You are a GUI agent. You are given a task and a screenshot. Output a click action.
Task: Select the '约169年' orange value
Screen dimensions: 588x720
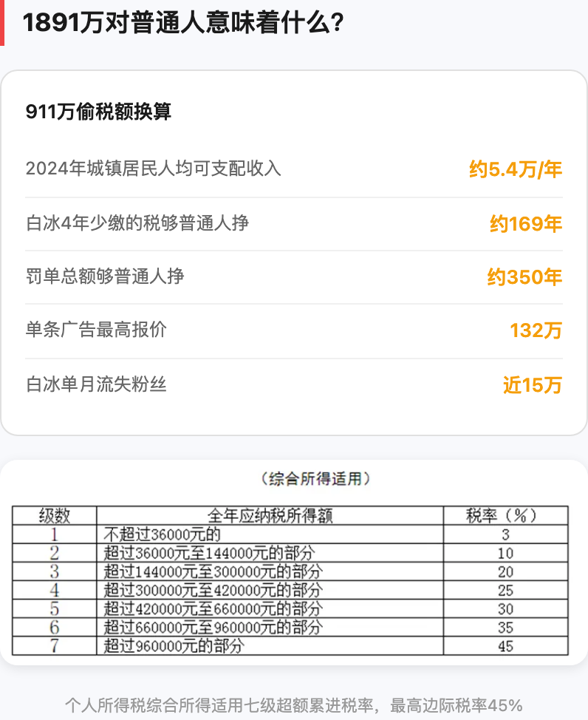tap(526, 224)
